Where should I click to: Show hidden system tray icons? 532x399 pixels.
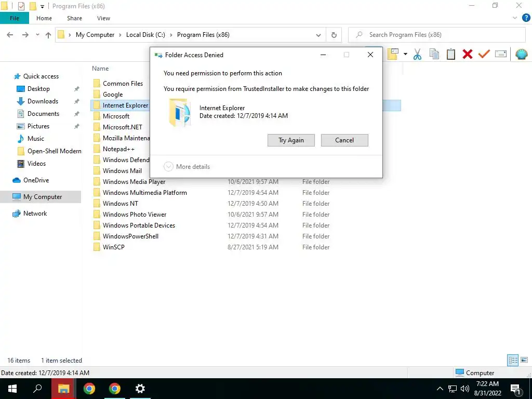point(440,389)
